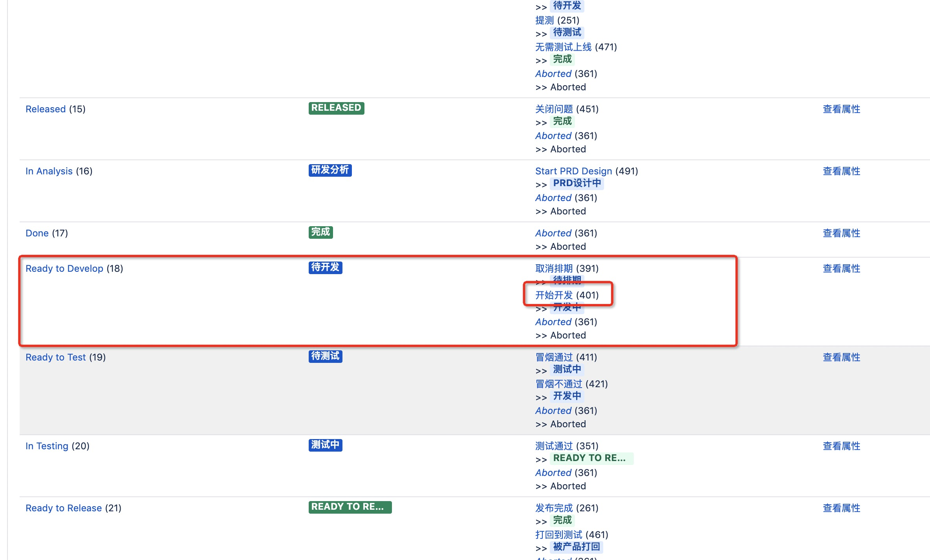The width and height of the screenshot is (930, 560).
Task: View properties for Released row
Action: (841, 109)
